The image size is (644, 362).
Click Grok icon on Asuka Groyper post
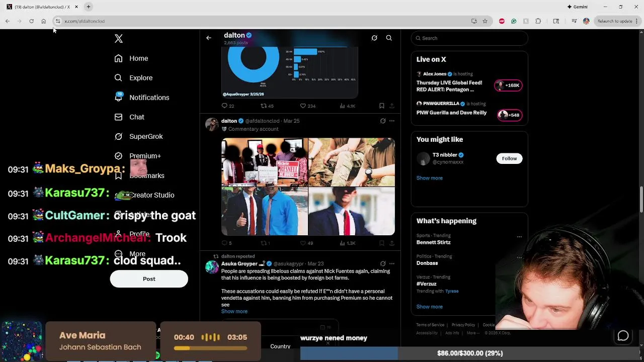pos(383,263)
